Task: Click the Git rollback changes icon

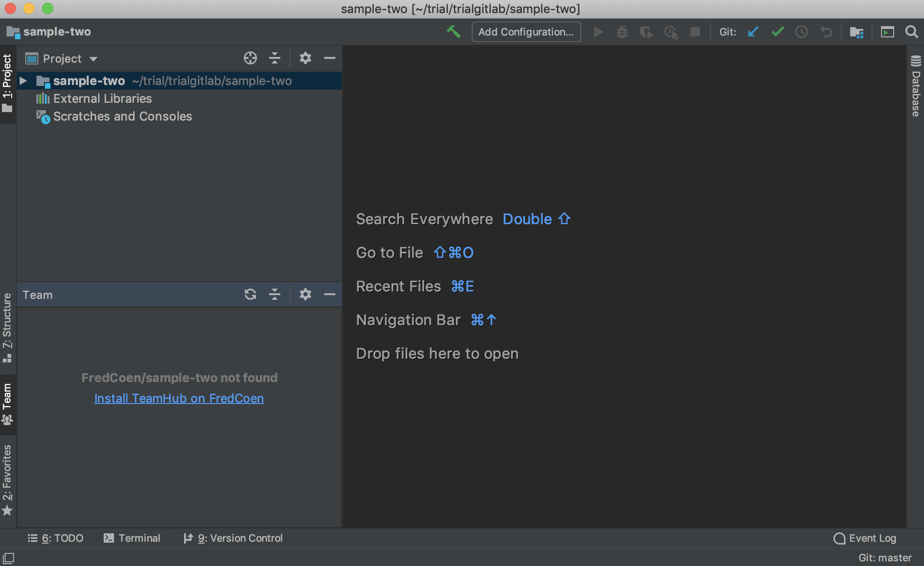Action: [x=826, y=32]
